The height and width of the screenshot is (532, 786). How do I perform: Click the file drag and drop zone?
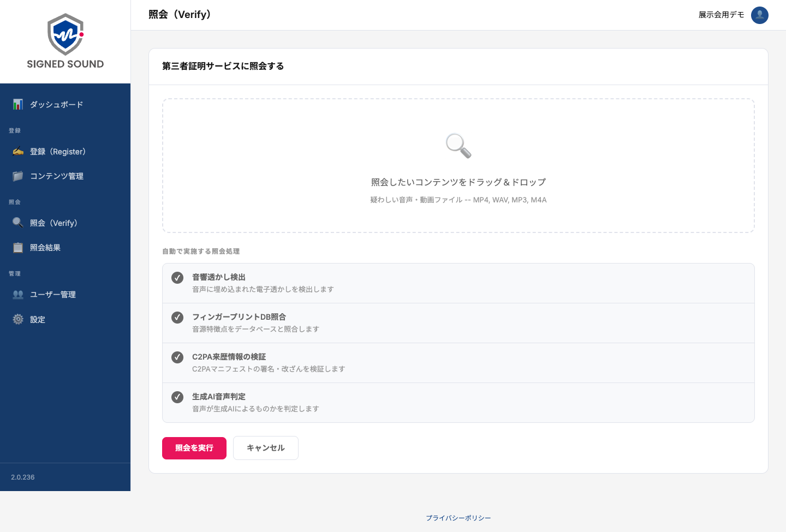tap(458, 166)
